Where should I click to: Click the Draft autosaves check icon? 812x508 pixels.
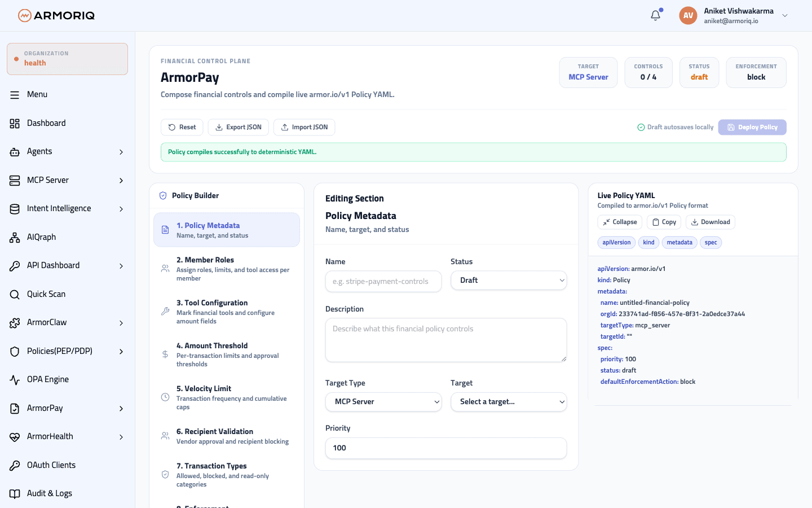641,128
